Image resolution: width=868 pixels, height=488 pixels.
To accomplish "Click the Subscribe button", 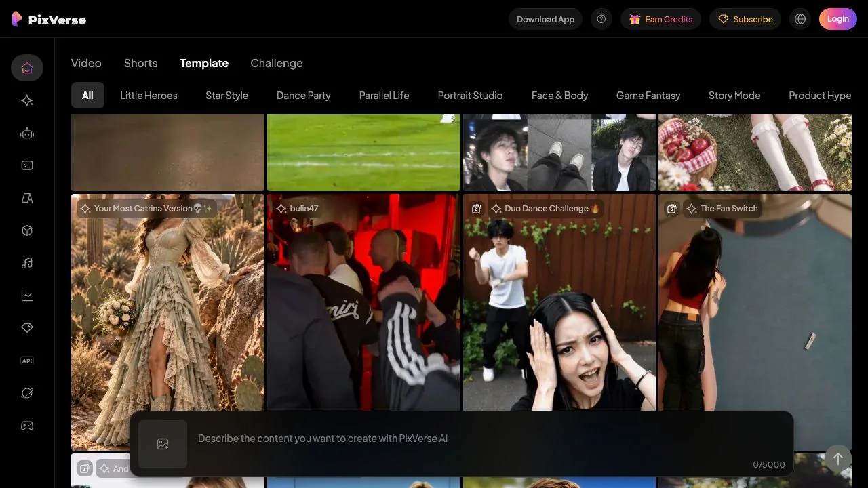I will [745, 19].
